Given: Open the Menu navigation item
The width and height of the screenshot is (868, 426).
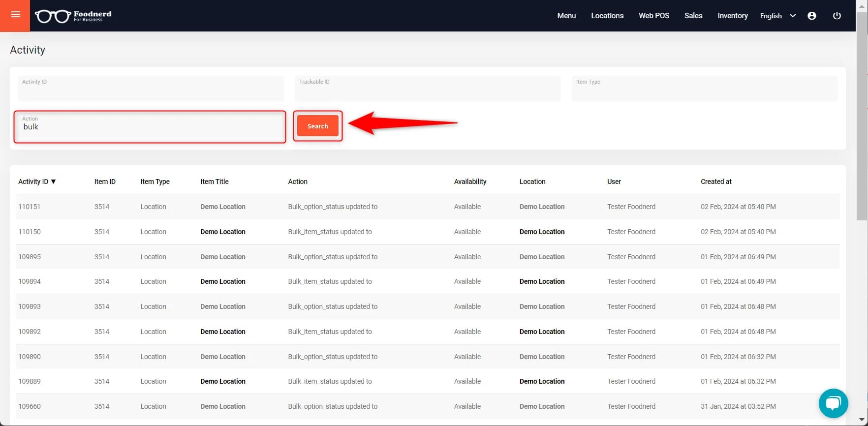Looking at the screenshot, I should pos(566,16).
